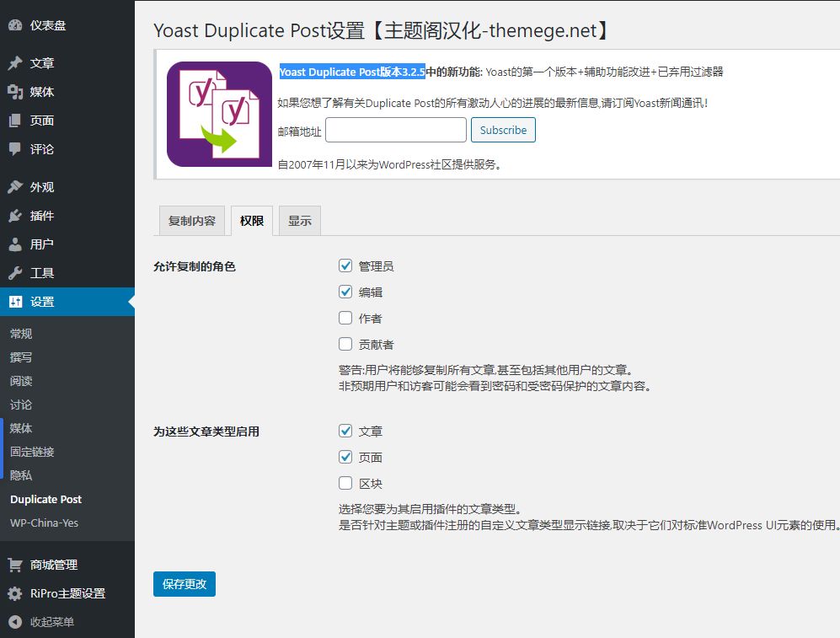Uncheck the 编辑 role checkbox

point(345,292)
